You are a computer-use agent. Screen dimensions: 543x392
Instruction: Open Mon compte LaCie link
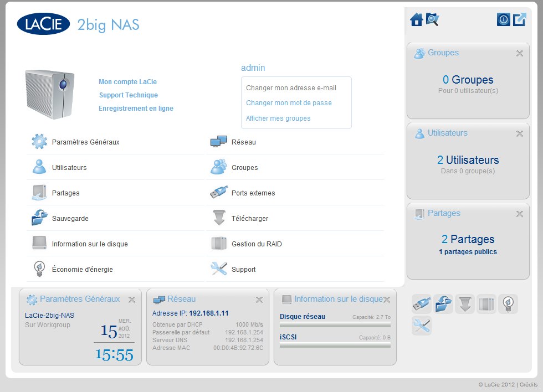click(127, 82)
